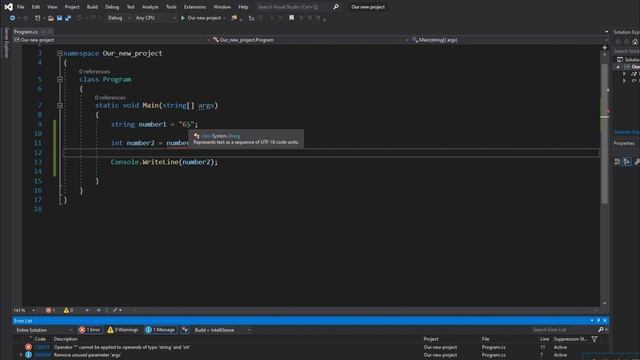Open the 'Our new project' navigation dropdown

click(x=112, y=40)
